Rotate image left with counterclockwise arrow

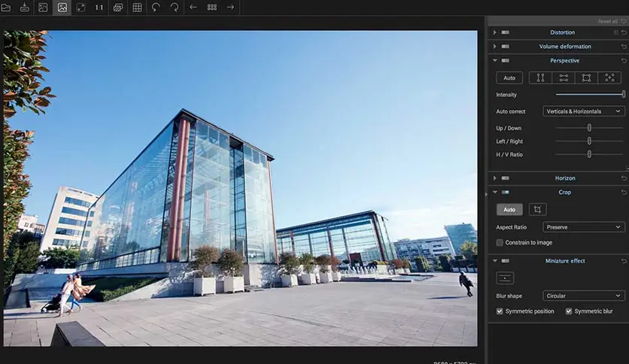(x=156, y=8)
